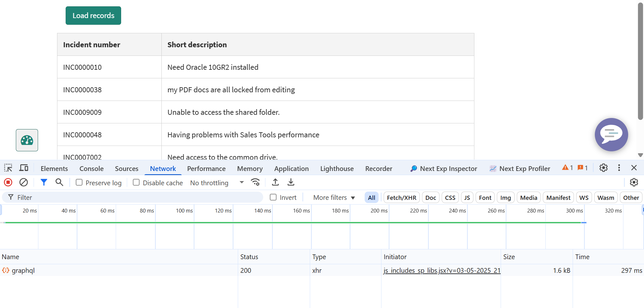Open DevTools three-dot customize menu
The height and width of the screenshot is (308, 644).
click(619, 168)
